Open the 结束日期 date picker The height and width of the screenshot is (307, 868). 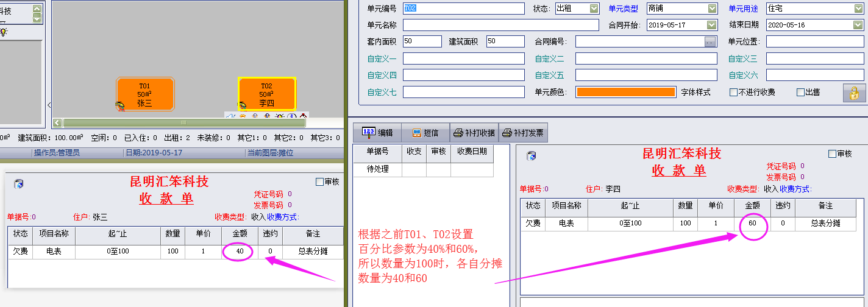pos(858,25)
